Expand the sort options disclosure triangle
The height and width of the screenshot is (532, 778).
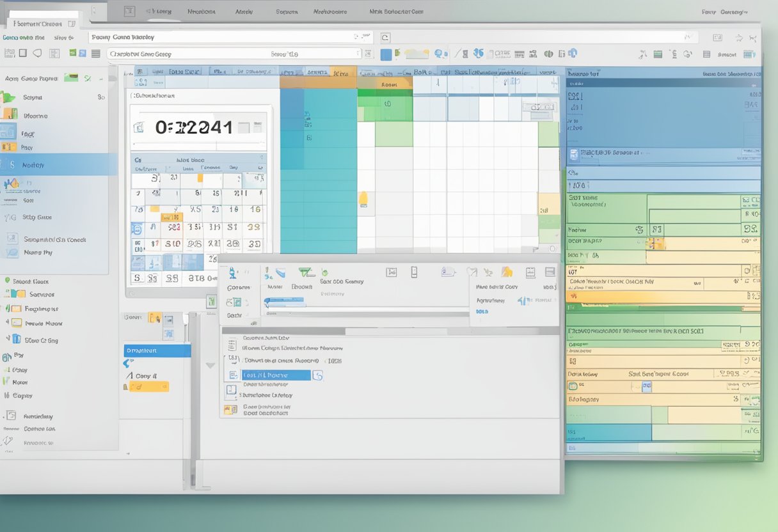click(210, 364)
